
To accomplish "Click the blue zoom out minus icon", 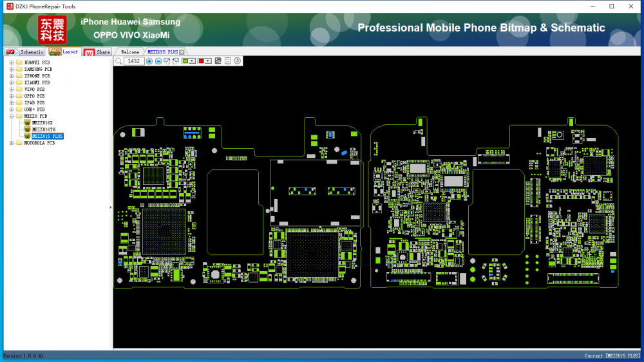I will click(x=158, y=61).
